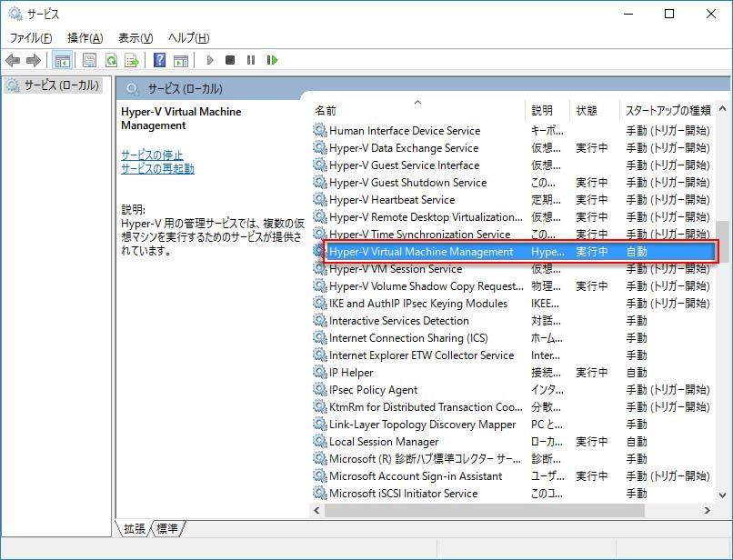The image size is (733, 560).
Task: Select Hyper-V Remote Desktop Virtualization row
Action: click(x=513, y=217)
